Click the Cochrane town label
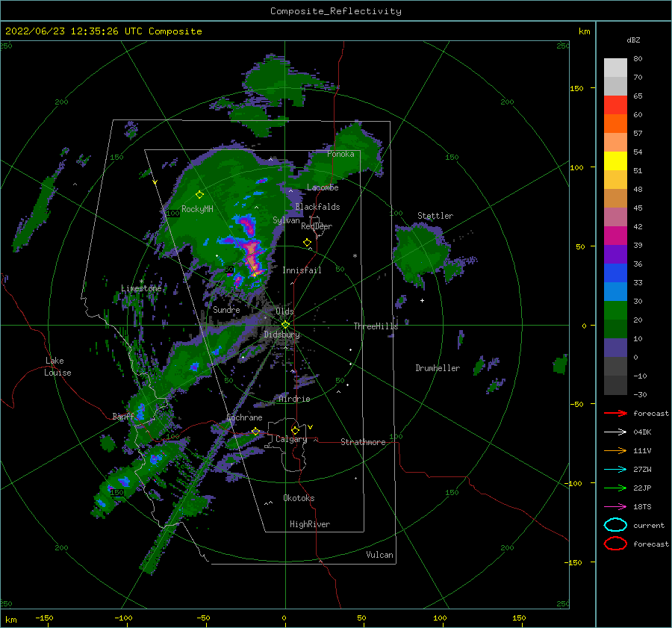The height and width of the screenshot is (628, 672). 244,417
